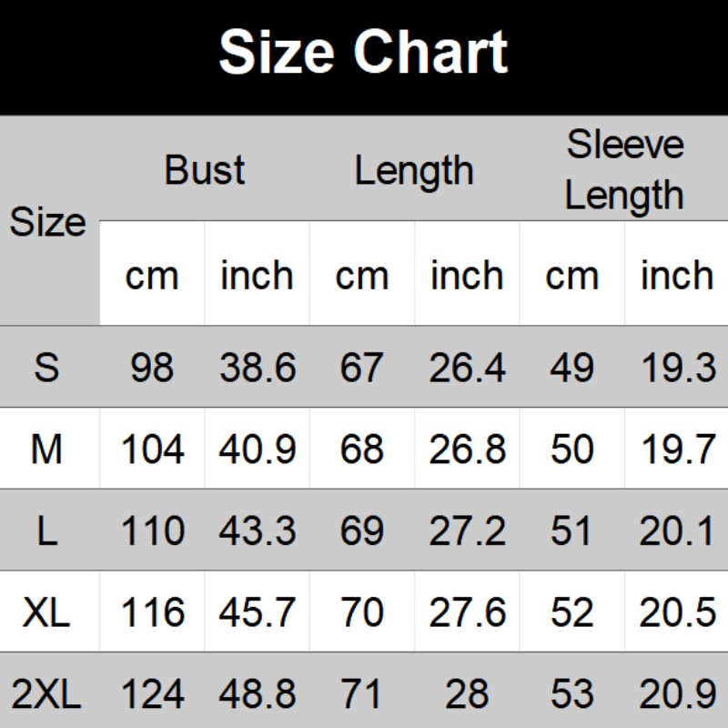Select the M size row label
The height and width of the screenshot is (728, 728).
(47, 450)
